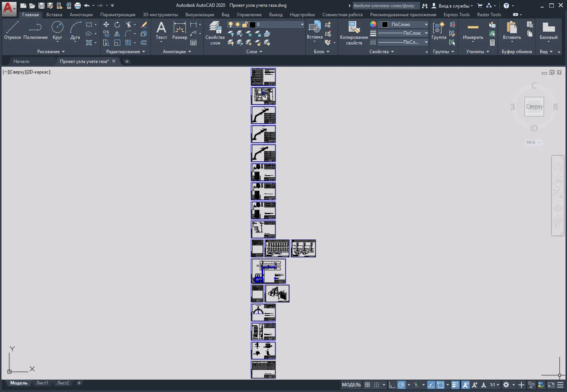The width and height of the screenshot is (567, 392).
Task: Click the black layer color swatch
Action: click(253, 24)
